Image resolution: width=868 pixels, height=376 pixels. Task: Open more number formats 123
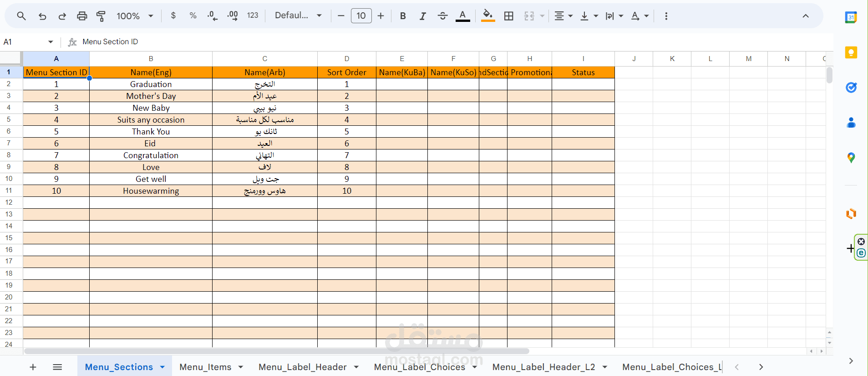point(253,15)
